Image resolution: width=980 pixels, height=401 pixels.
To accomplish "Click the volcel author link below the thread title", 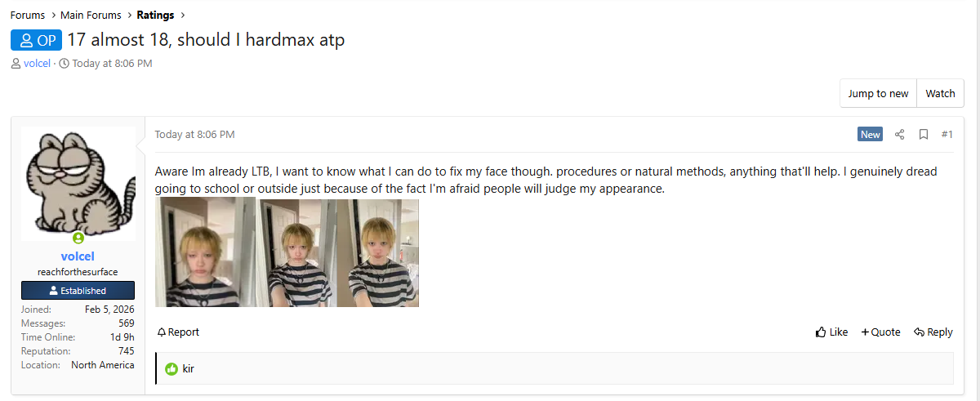I will pos(37,64).
